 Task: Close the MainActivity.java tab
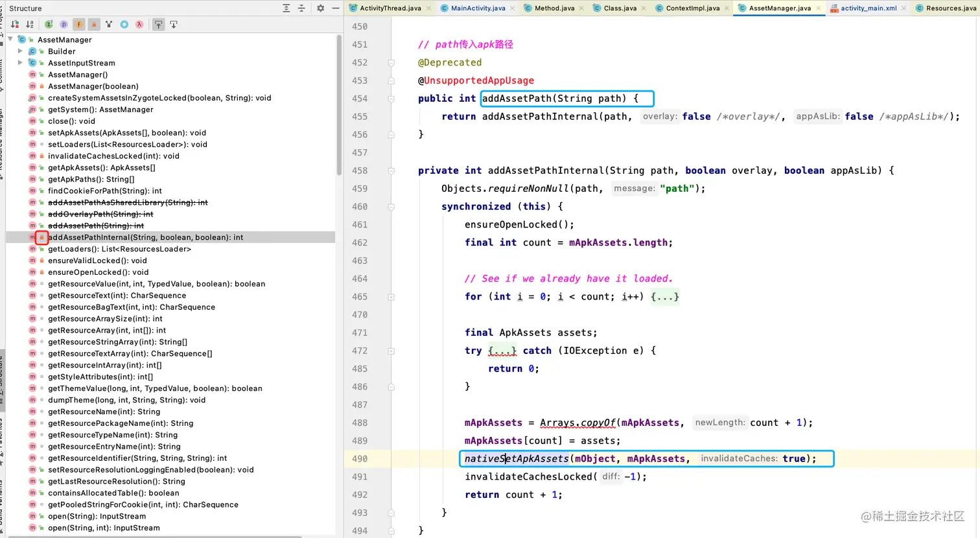[512, 8]
